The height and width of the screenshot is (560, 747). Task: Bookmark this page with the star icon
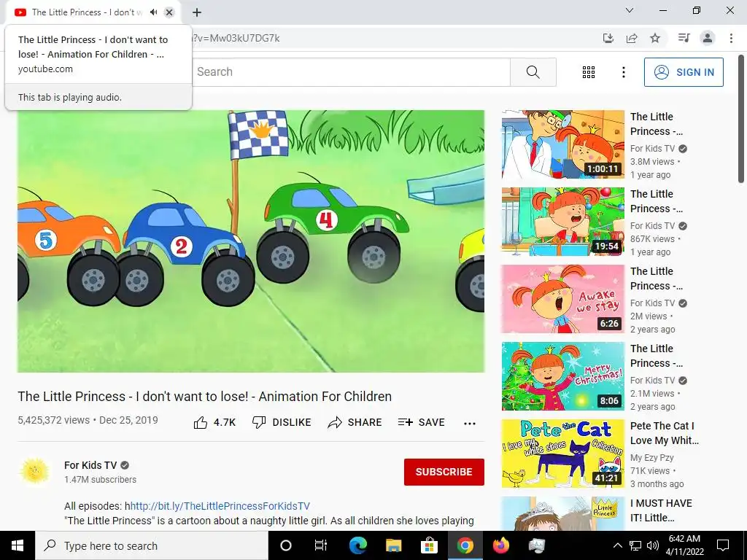pos(655,38)
